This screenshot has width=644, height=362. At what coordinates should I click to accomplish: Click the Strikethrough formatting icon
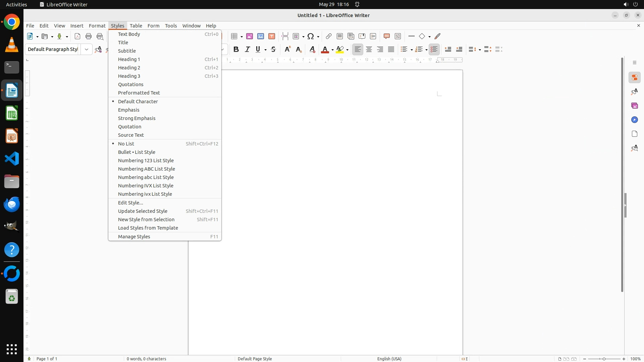coord(273,49)
